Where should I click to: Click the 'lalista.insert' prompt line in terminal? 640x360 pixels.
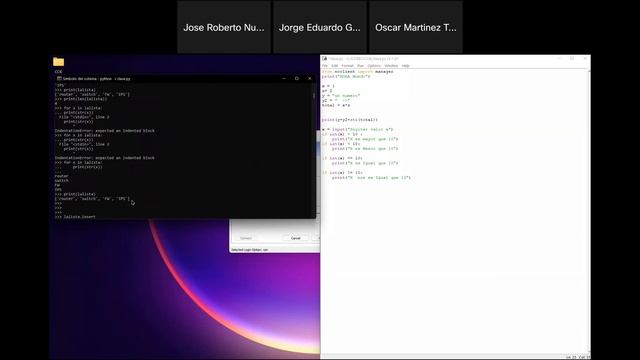[x=75, y=217]
